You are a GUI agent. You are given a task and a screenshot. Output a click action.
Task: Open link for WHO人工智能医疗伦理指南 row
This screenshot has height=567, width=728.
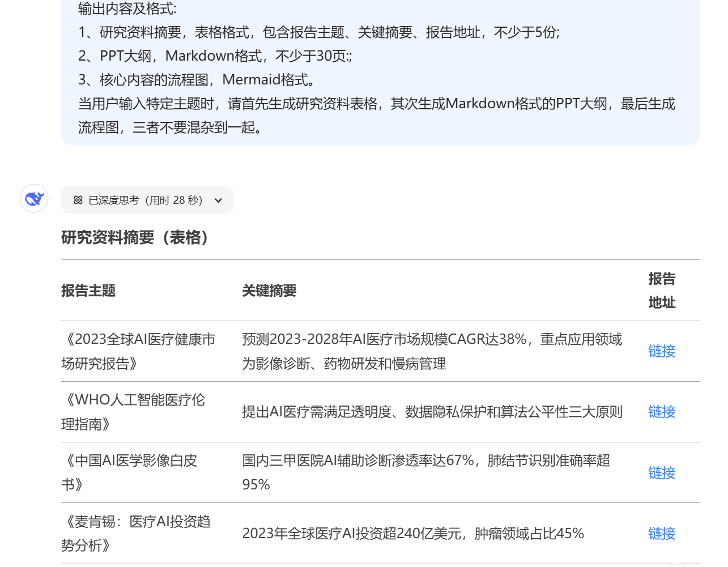(x=661, y=412)
